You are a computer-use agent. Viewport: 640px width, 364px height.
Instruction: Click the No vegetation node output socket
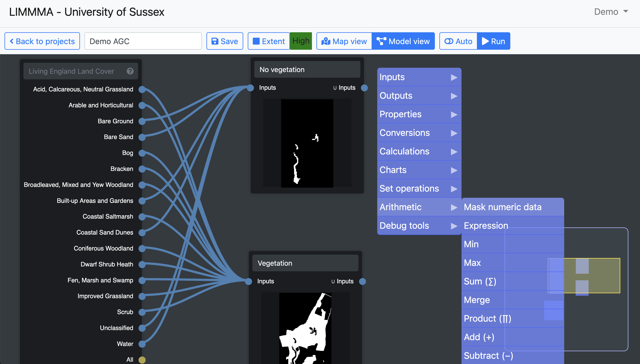[364, 88]
